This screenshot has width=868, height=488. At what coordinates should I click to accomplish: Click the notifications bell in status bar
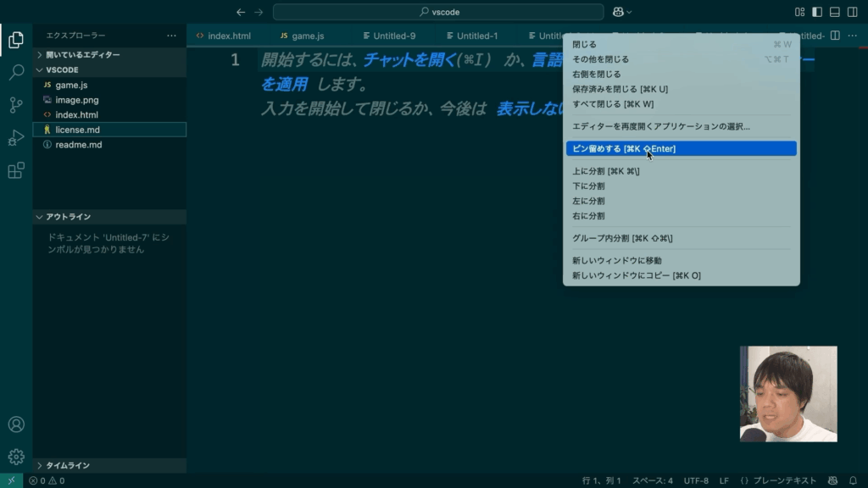[x=853, y=480]
